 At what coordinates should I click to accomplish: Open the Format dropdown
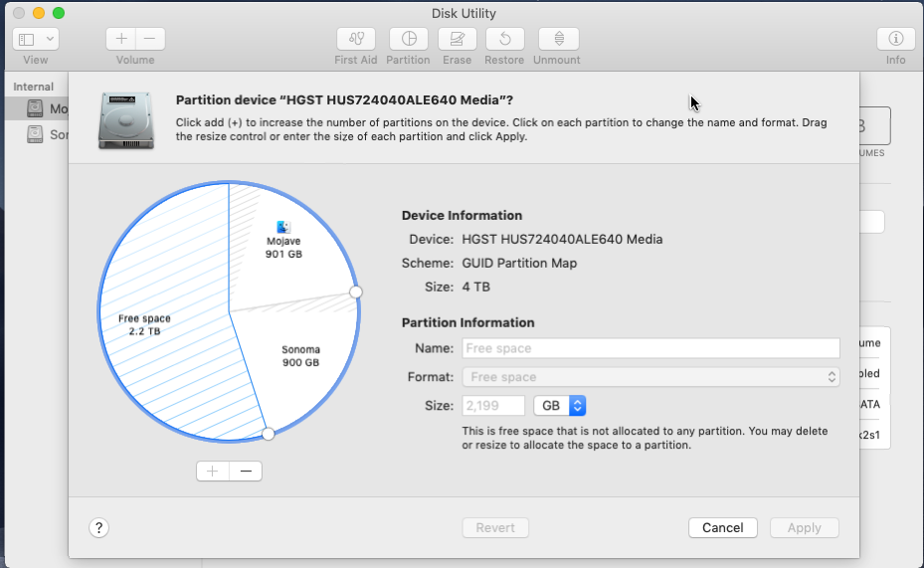point(650,377)
